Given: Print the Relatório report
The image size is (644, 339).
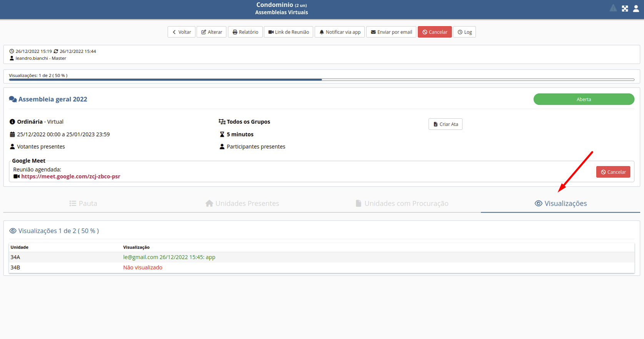Looking at the screenshot, I should (245, 32).
